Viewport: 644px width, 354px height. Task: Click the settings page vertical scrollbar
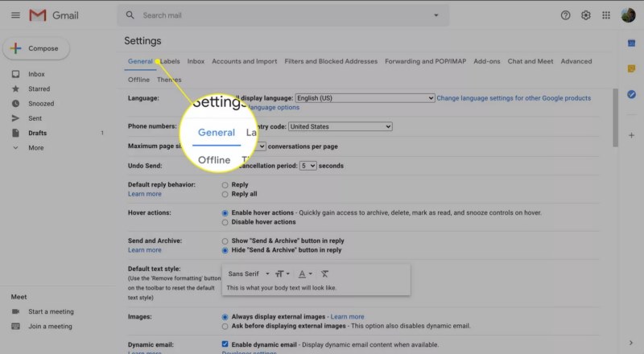click(x=615, y=117)
